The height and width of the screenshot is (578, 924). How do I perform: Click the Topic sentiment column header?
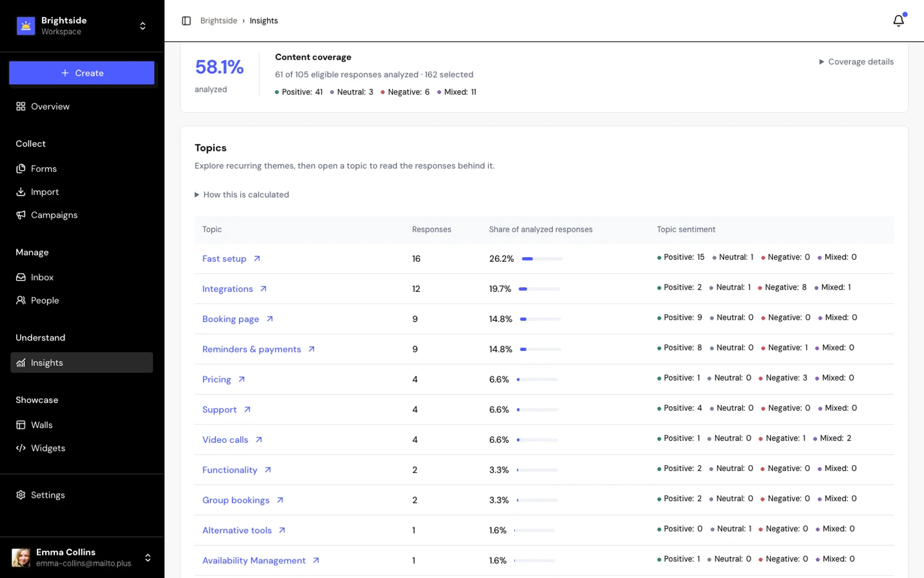click(686, 229)
